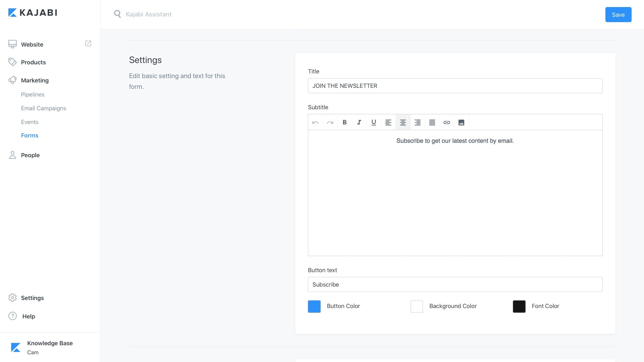Pick the black Font Color swatch
This screenshot has width=644, height=362.
coord(519,306)
